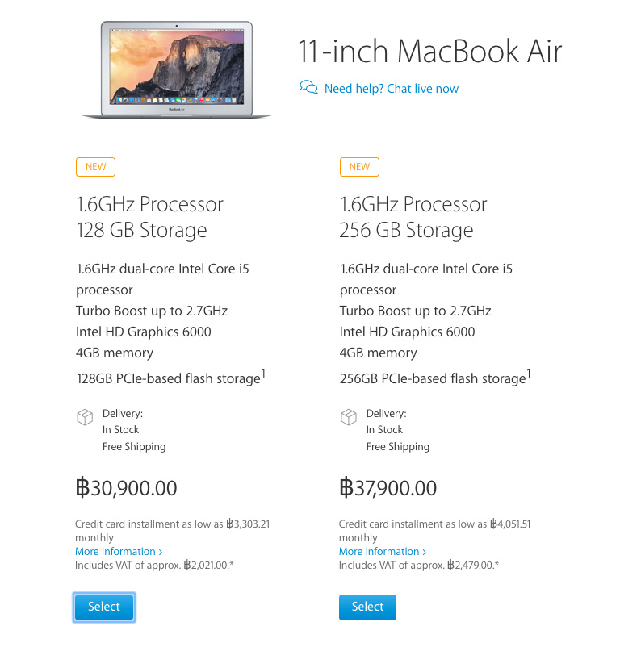
Task: Select the 128 GB Storage configuration
Action: tap(104, 607)
